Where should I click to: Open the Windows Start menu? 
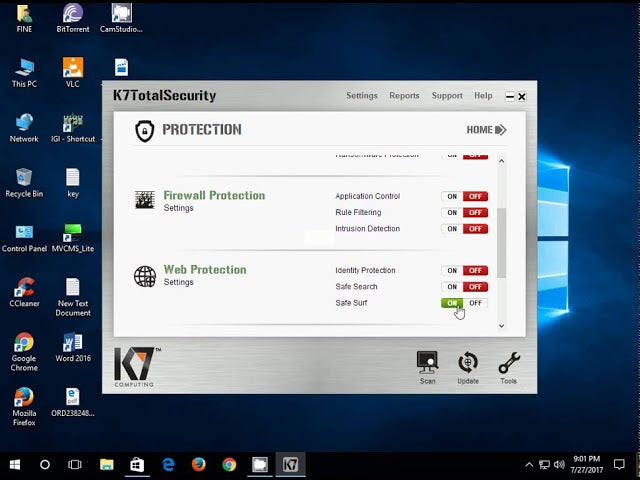click(15, 465)
